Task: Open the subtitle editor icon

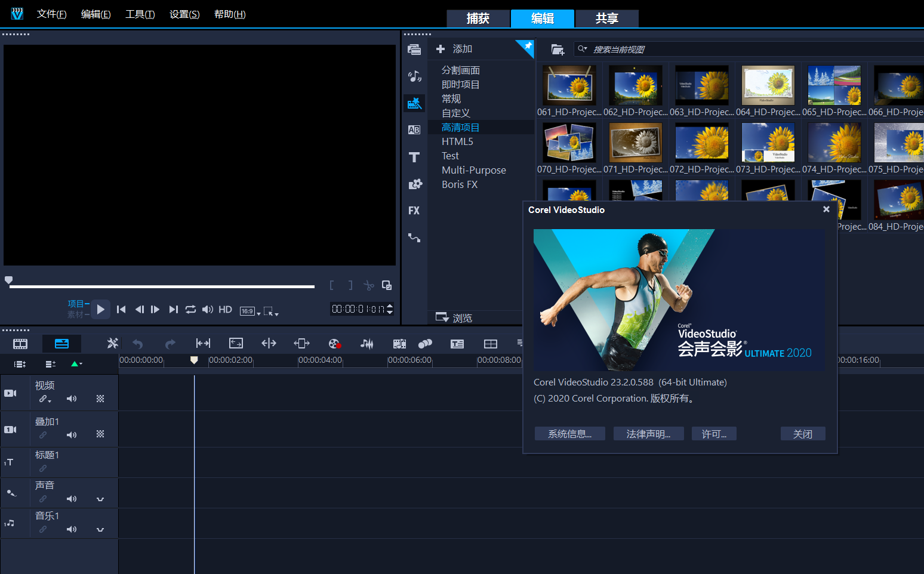Action: tap(457, 344)
